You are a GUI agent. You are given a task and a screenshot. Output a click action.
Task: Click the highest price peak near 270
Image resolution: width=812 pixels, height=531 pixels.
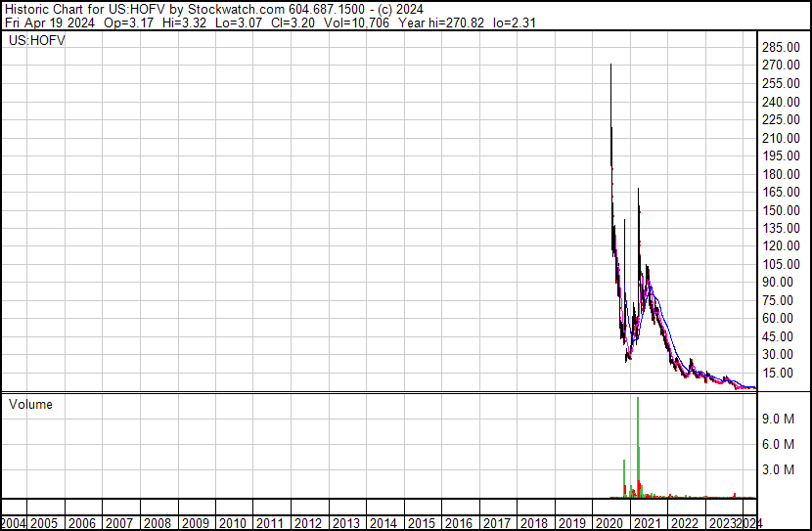pos(611,68)
